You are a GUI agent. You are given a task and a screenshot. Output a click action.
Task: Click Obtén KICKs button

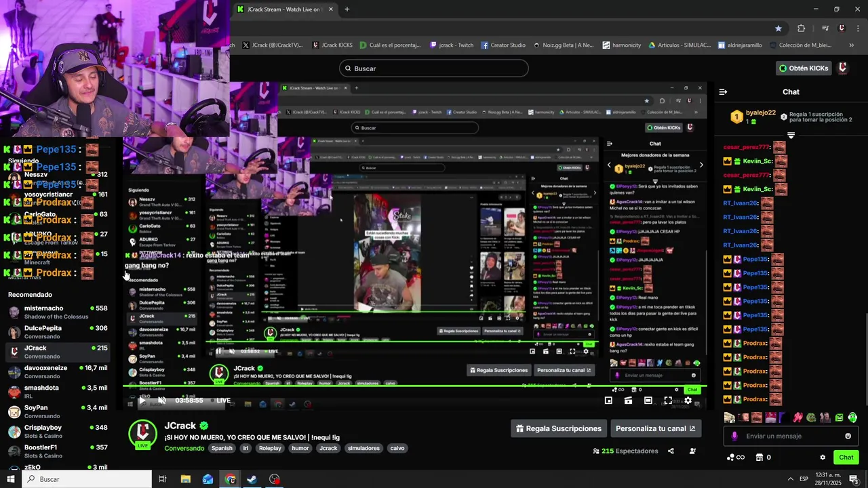803,68
